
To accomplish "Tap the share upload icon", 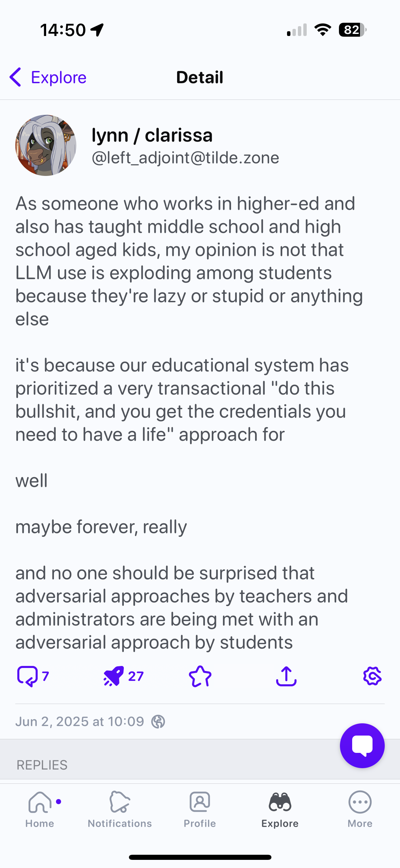I will 286,676.
